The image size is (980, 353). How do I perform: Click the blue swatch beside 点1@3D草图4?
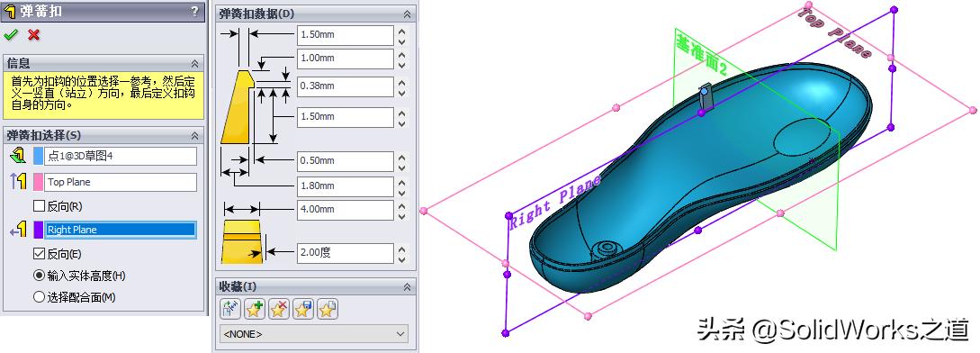[x=38, y=156]
